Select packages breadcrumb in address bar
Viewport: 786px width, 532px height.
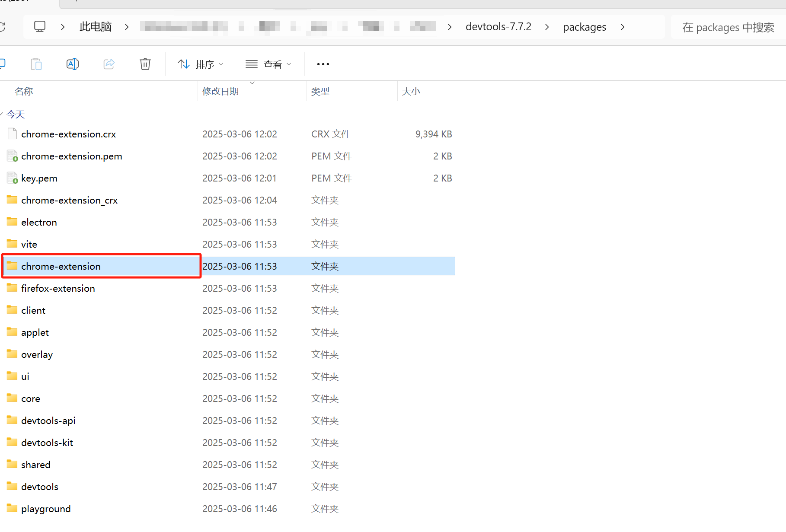(x=585, y=27)
